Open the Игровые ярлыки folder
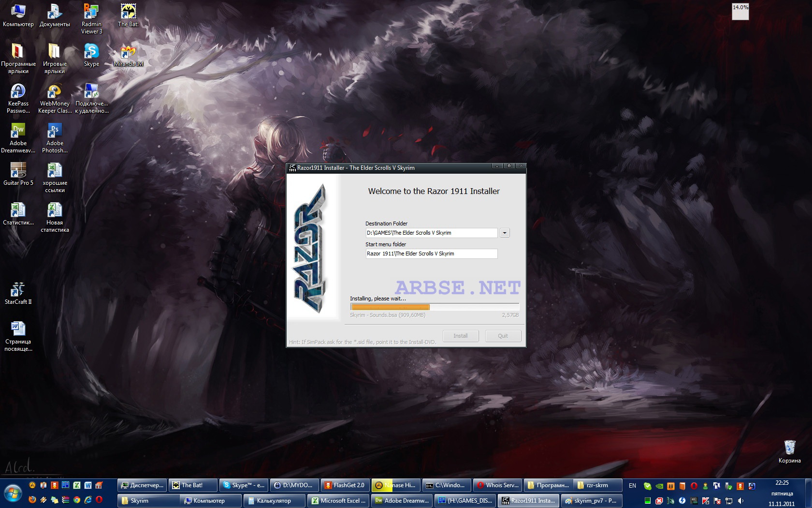Image resolution: width=812 pixels, height=508 pixels. pyautogui.click(x=55, y=59)
